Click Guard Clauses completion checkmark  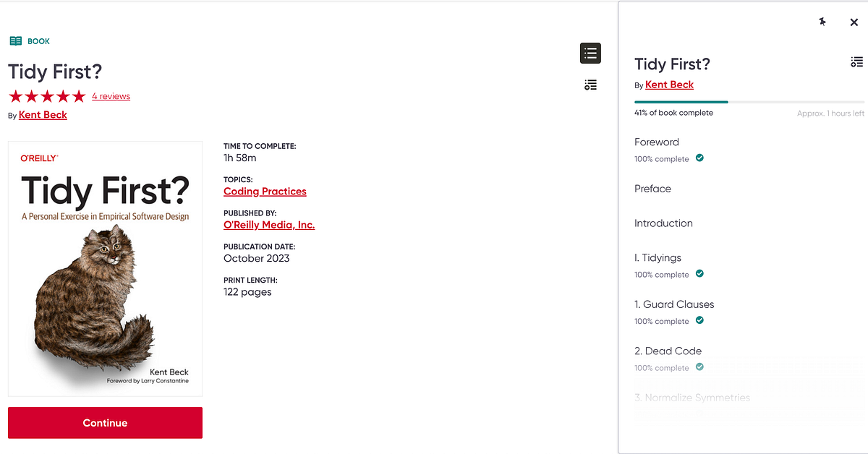click(699, 320)
